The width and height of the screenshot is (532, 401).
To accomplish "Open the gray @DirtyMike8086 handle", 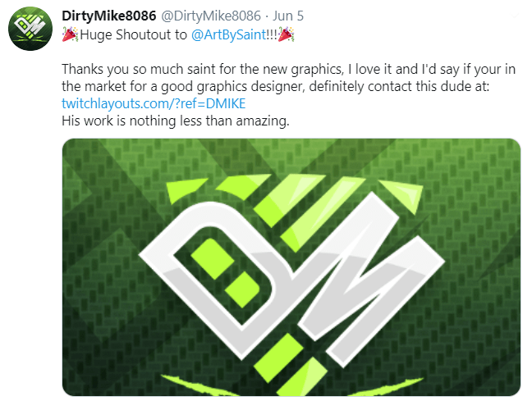I will 211,16.
